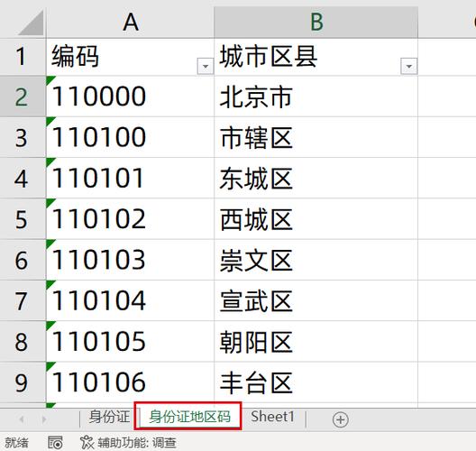Select cell containing 110102

point(130,219)
